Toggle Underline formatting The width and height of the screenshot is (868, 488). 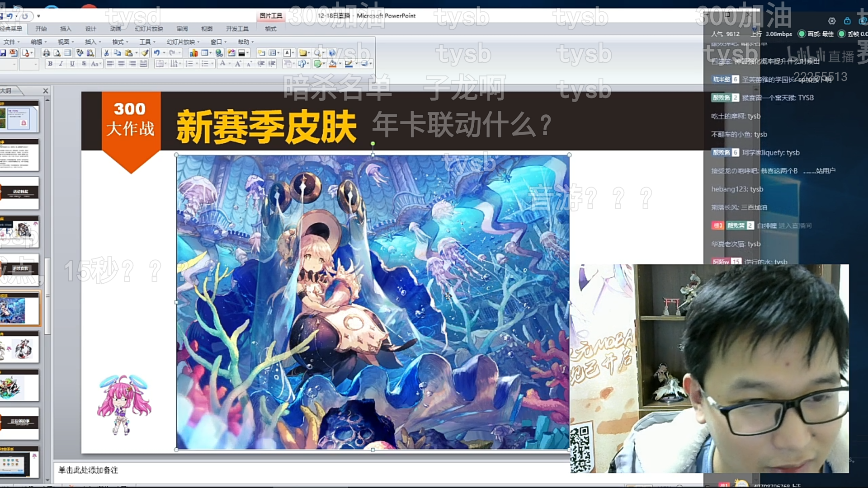pos(72,64)
